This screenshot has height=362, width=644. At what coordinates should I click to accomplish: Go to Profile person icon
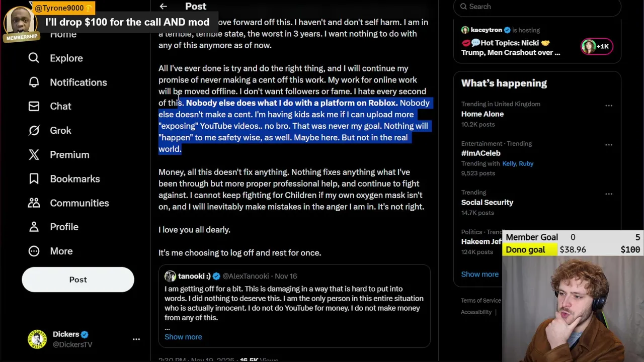coord(34,227)
